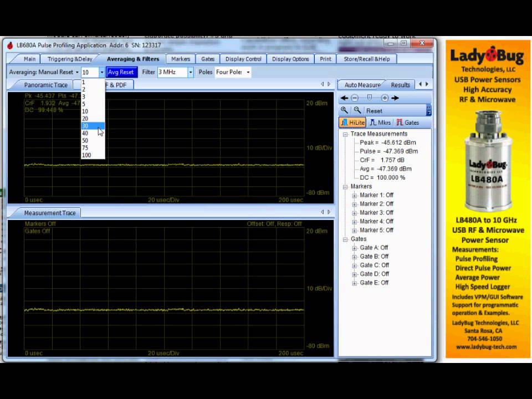Click the right arrow pan icon
This screenshot has height=399, width=532.
pos(395,98)
